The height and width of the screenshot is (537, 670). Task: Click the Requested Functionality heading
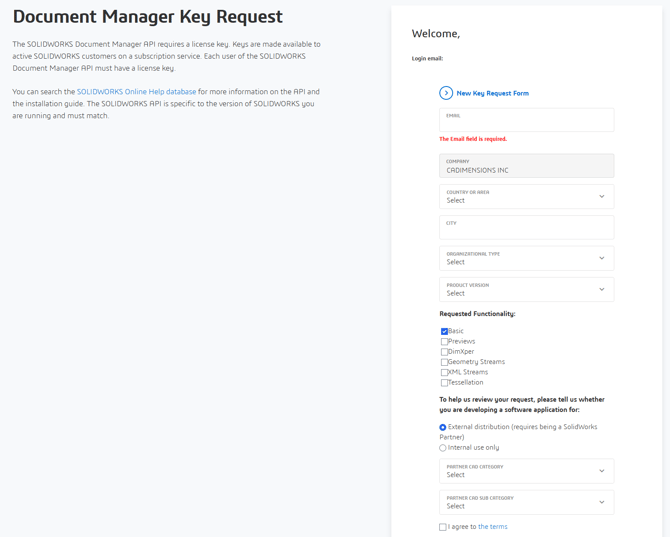click(x=477, y=314)
